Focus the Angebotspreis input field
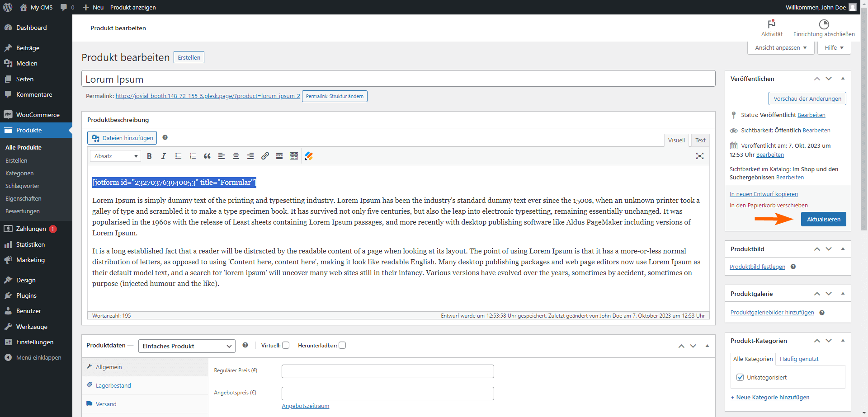 (x=388, y=394)
